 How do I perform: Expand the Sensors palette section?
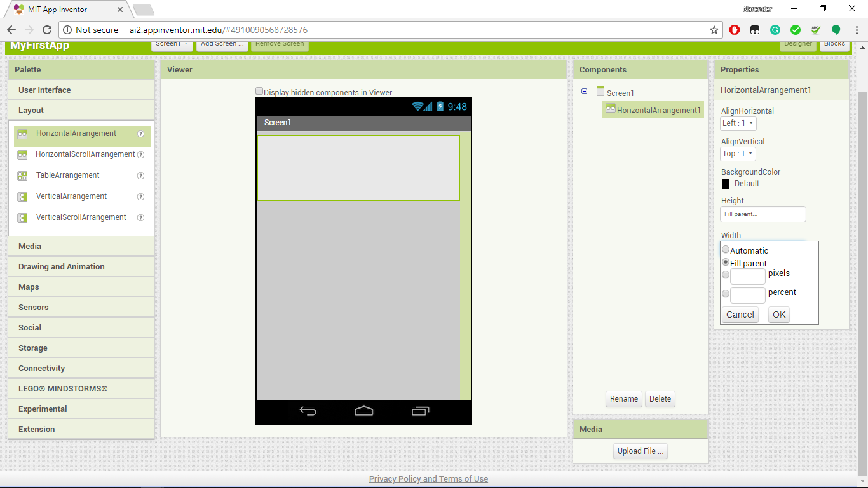point(81,308)
